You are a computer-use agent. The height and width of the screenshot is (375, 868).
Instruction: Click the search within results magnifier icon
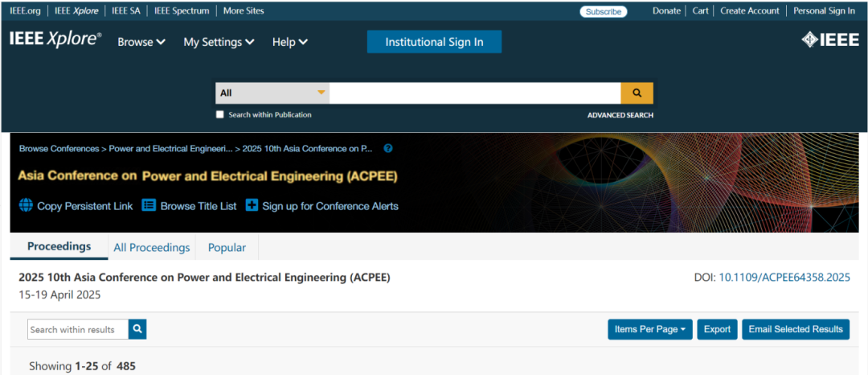point(138,329)
